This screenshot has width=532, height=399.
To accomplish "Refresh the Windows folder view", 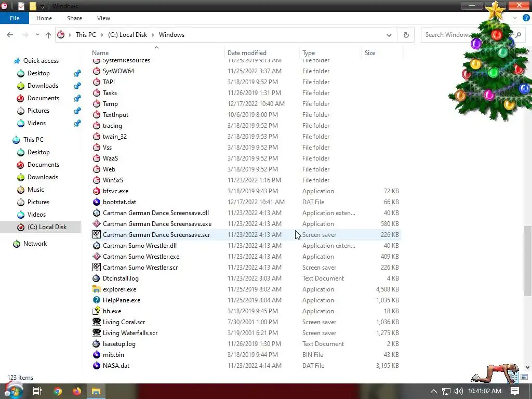I will tap(406, 35).
